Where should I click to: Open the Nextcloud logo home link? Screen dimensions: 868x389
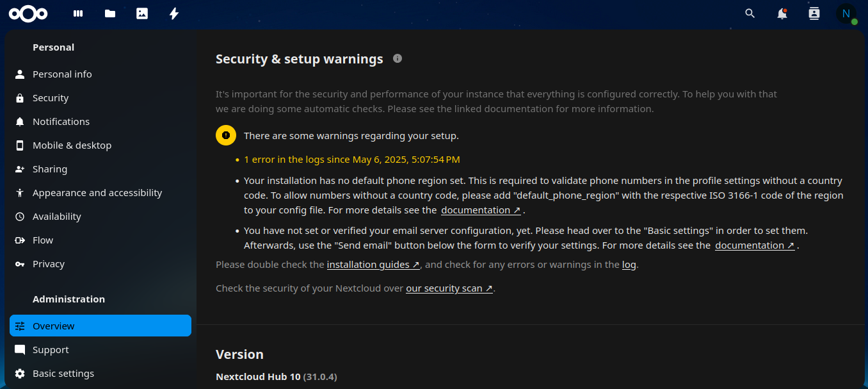tap(28, 13)
